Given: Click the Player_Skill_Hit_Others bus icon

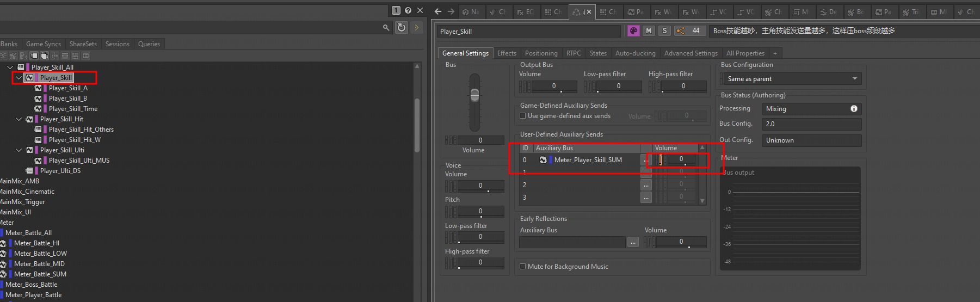Looking at the screenshot, I should coord(38,130).
